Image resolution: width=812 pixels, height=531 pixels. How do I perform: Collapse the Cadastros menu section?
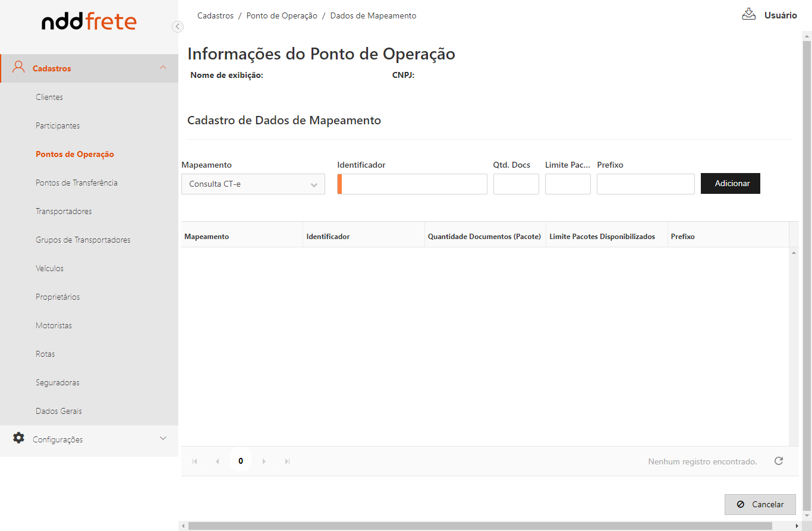click(x=163, y=68)
